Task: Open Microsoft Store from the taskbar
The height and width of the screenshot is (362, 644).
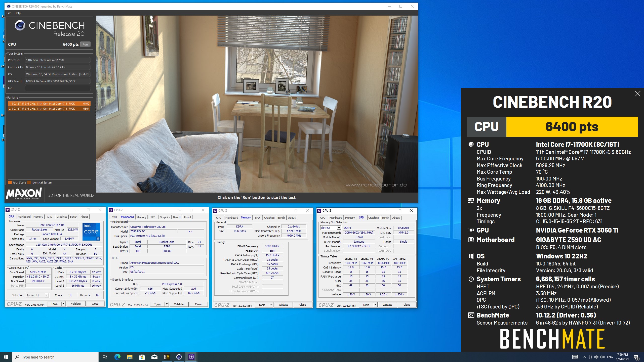Action: (x=142, y=357)
